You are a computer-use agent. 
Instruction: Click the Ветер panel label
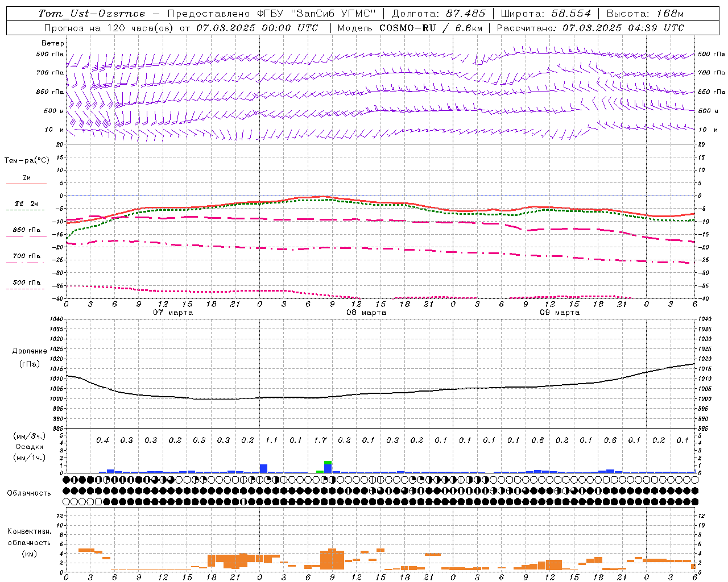pyautogui.click(x=53, y=43)
